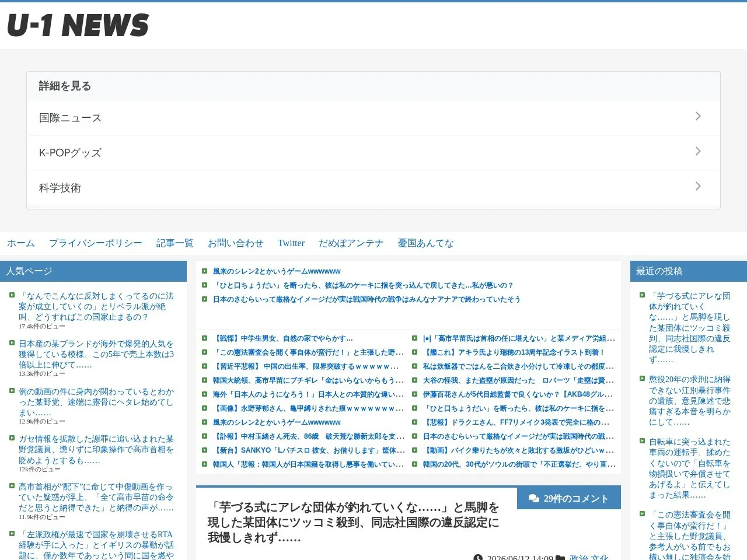Image resolution: width=747 pixels, height=560 pixels.
Task: Click bullet icon beside 17.4k件のビュー post
Action: 12,295
